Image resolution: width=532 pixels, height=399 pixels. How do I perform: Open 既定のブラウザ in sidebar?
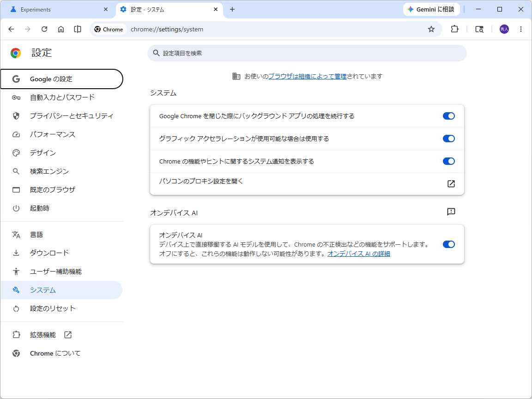[61, 190]
